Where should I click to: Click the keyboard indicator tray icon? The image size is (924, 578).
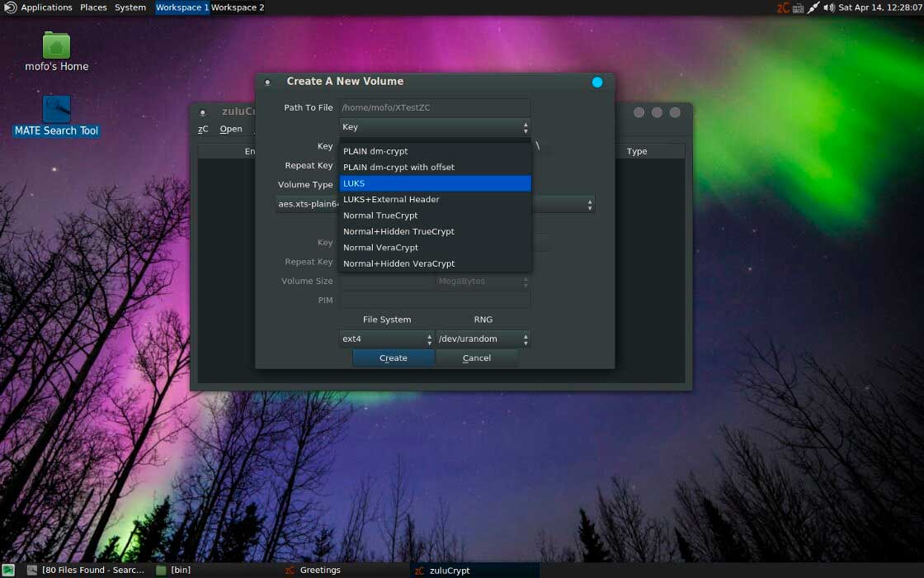click(x=798, y=7)
